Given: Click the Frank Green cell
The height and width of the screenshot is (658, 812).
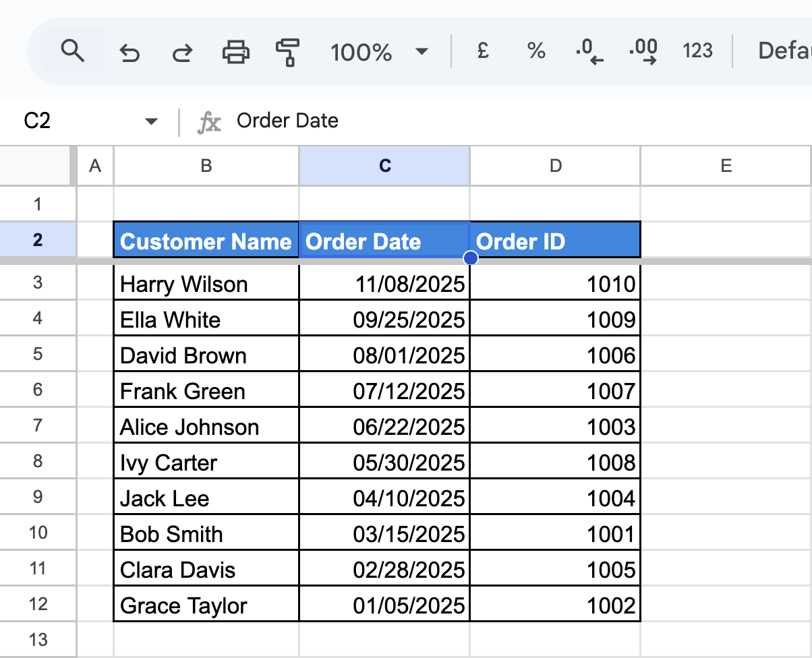Looking at the screenshot, I should [x=206, y=390].
